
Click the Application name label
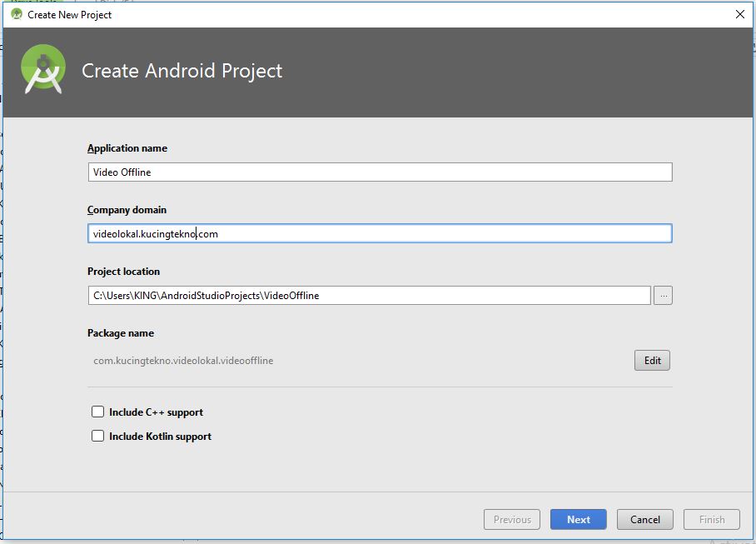pos(127,148)
